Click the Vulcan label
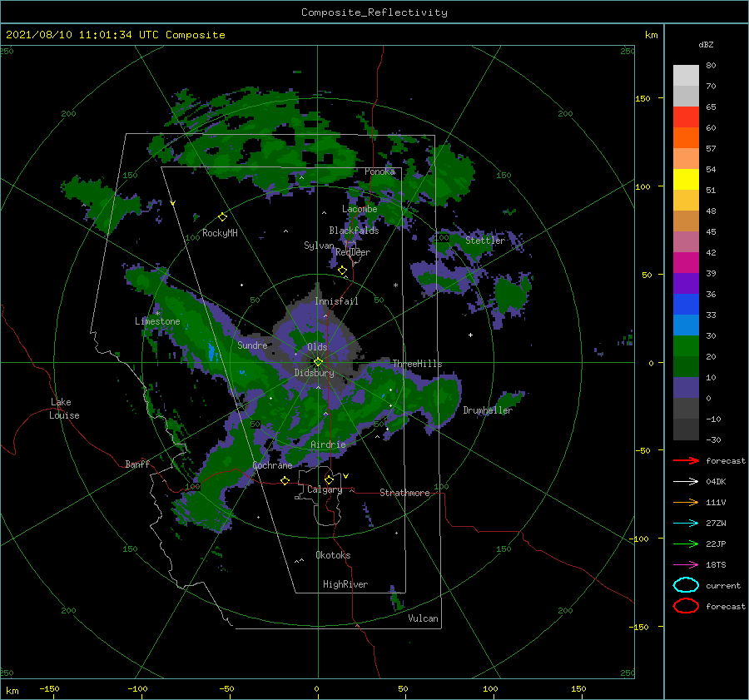The width and height of the screenshot is (749, 700). pyautogui.click(x=423, y=618)
